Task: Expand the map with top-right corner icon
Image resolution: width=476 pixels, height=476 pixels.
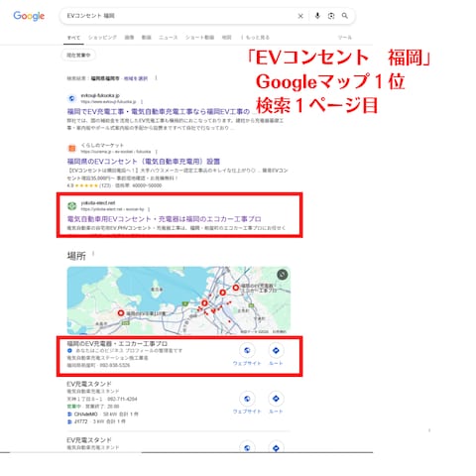Action: click(282, 275)
